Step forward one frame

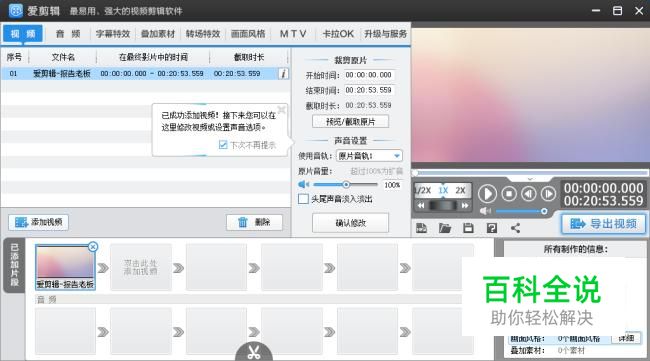click(548, 194)
